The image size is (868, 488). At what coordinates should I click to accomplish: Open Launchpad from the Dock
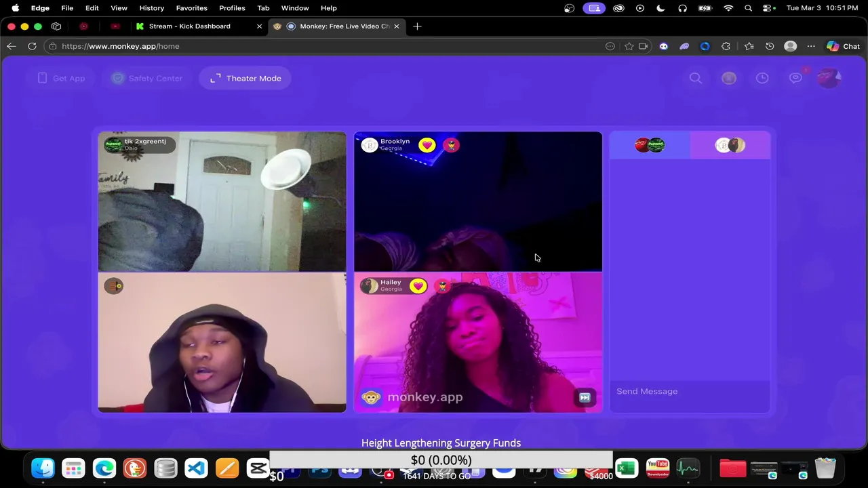[73, 468]
